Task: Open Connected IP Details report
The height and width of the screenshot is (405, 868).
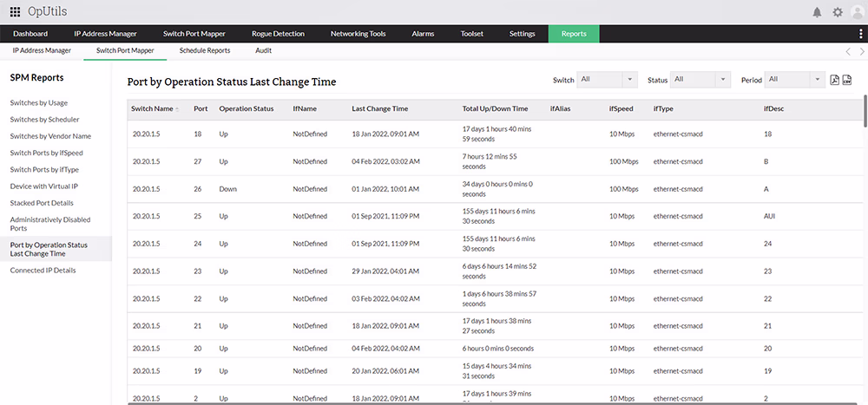Action: [x=43, y=271]
